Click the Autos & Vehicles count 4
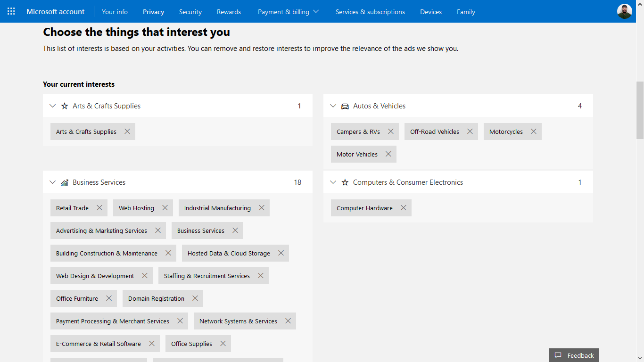Viewport: 644px width, 362px height. (580, 106)
